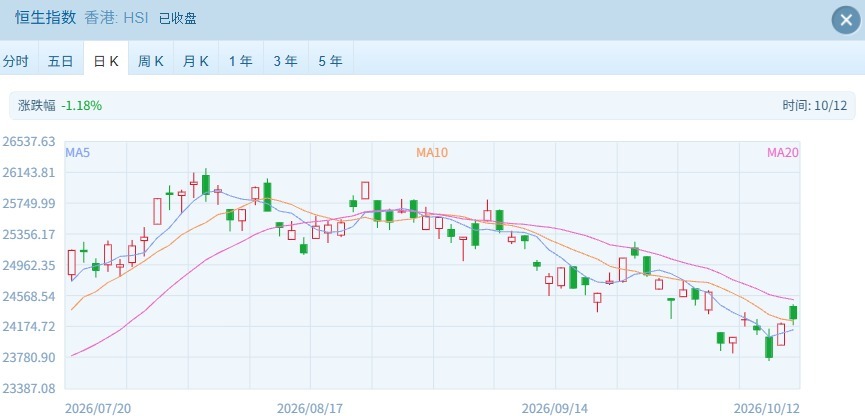Click the 时间: 10/12 indicator

coord(814,106)
